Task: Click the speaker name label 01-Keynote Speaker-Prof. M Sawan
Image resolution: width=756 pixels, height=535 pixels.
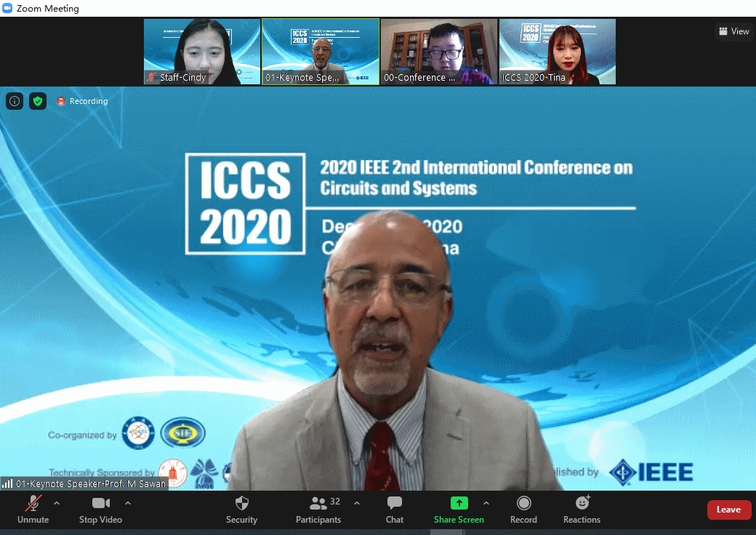Action: click(x=91, y=483)
